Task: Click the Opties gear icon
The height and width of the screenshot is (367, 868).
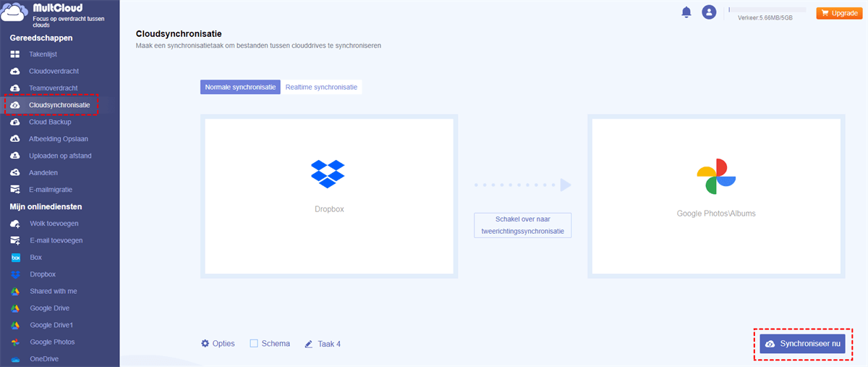Action: point(205,343)
